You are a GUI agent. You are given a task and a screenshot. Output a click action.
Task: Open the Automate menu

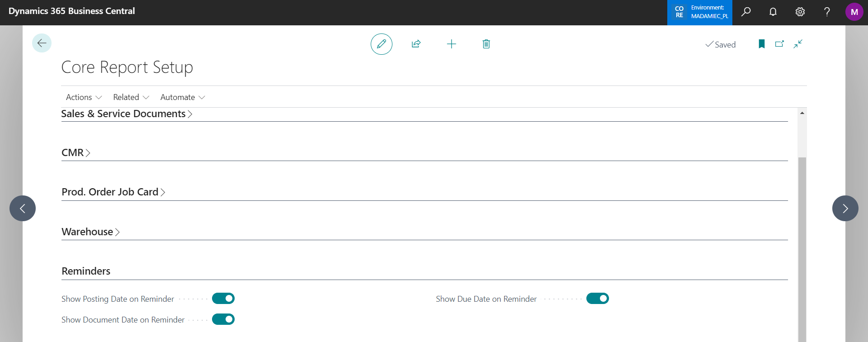click(x=183, y=97)
